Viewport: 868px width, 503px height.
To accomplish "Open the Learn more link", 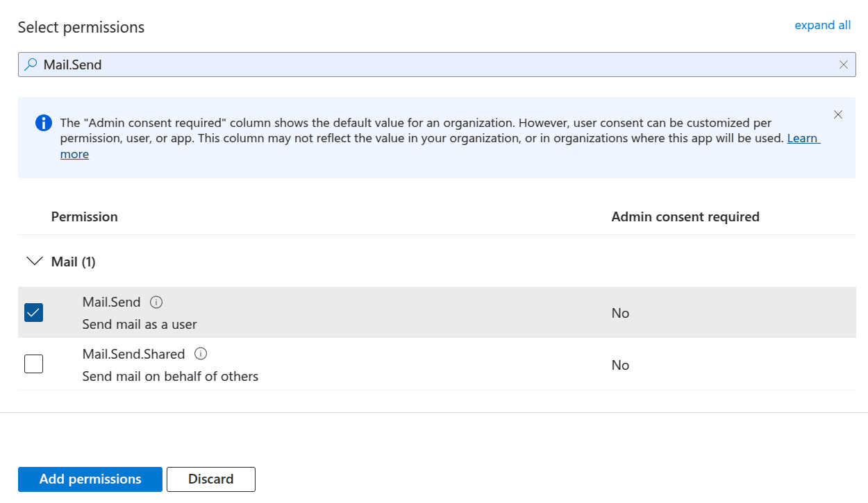I will tap(803, 139).
